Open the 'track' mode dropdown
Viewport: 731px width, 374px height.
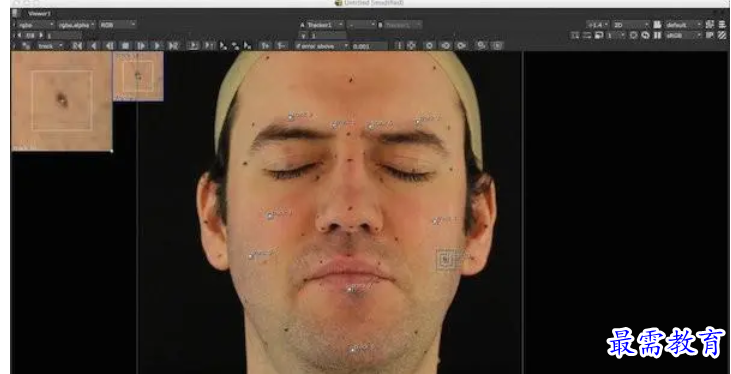(x=50, y=46)
